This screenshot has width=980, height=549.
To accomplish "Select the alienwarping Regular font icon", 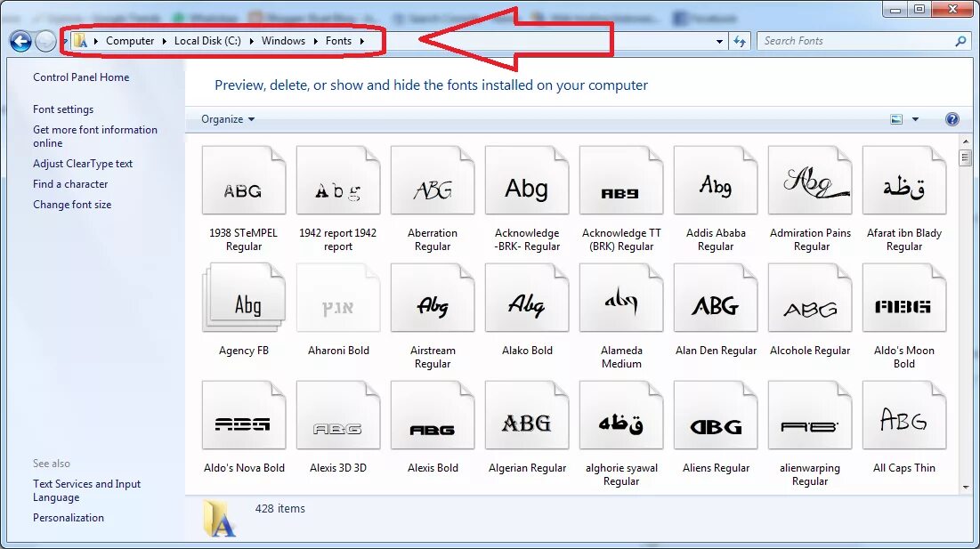I will [x=810, y=415].
